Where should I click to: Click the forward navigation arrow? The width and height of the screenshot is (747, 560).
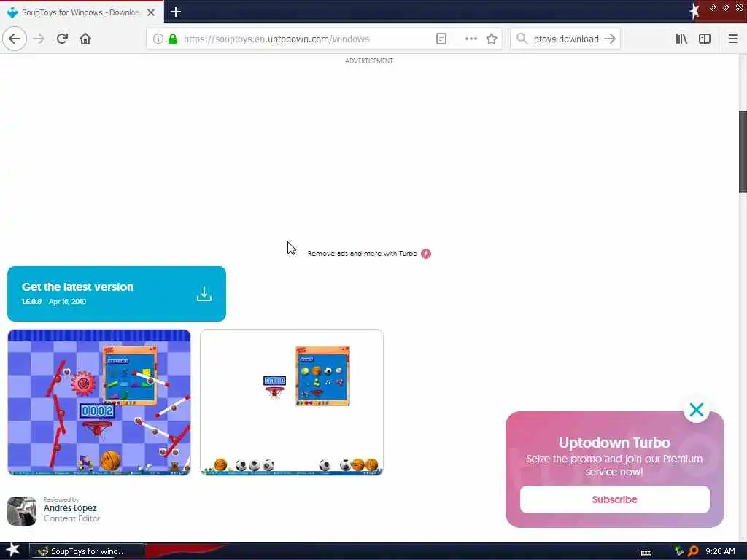39,39
